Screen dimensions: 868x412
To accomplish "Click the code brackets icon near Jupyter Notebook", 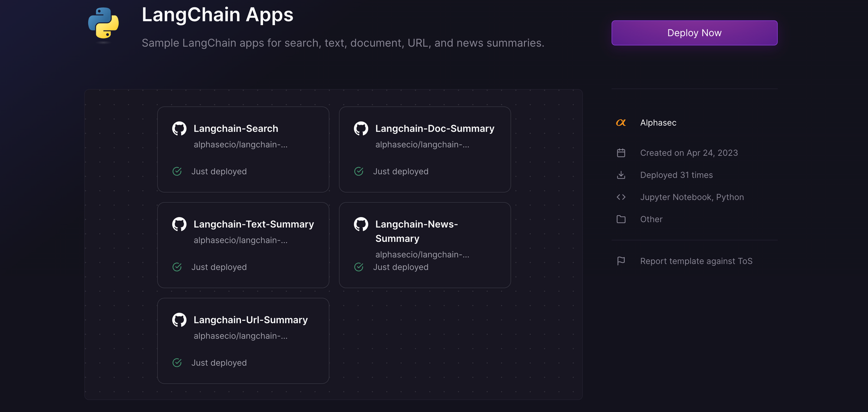I will click(621, 197).
